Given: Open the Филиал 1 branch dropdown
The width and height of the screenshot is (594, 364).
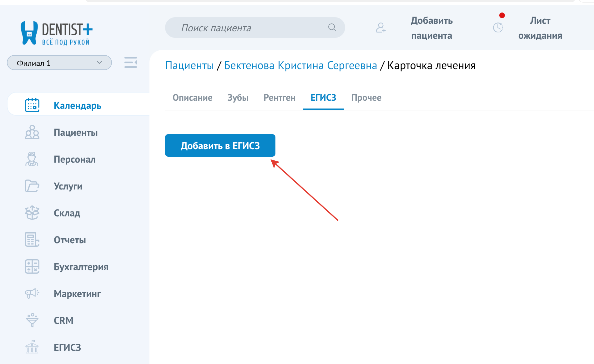Looking at the screenshot, I should pyautogui.click(x=59, y=63).
